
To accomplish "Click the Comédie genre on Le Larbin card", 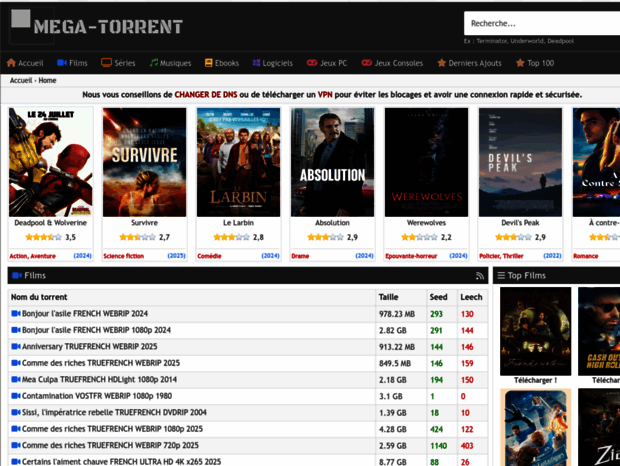I will [209, 256].
